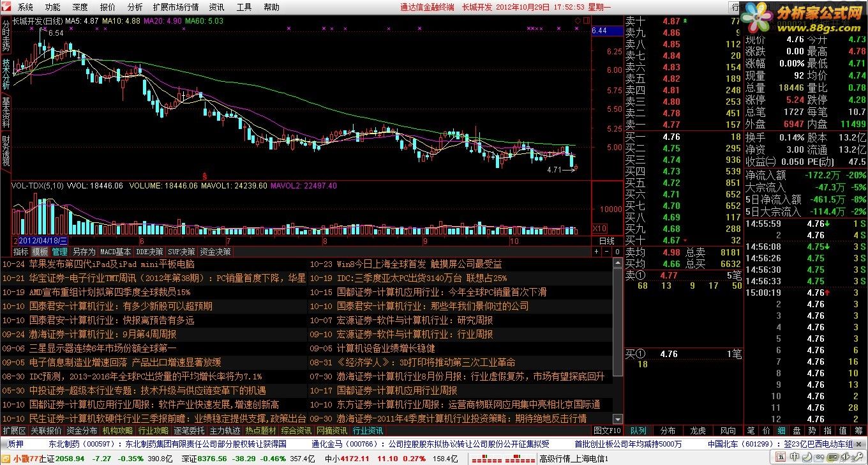
Task: Open news '三星显示器连续6年市场份额全球第一'
Action: click(103, 348)
